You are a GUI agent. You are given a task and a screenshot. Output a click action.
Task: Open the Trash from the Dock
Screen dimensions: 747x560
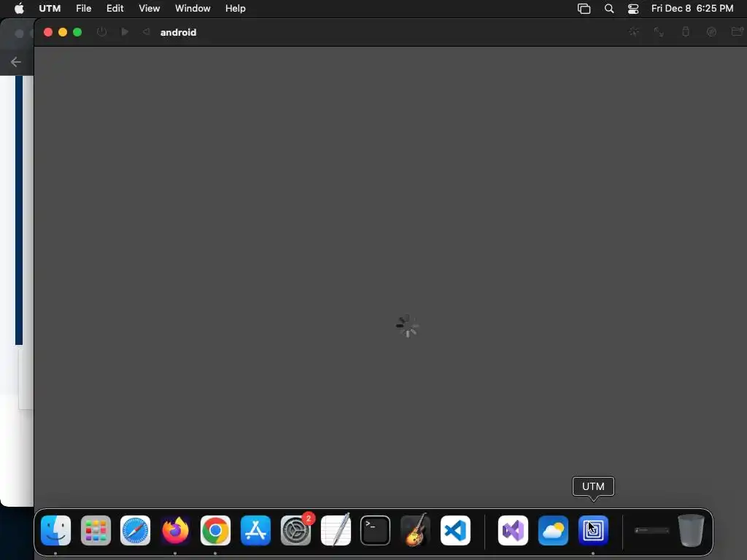point(691,530)
